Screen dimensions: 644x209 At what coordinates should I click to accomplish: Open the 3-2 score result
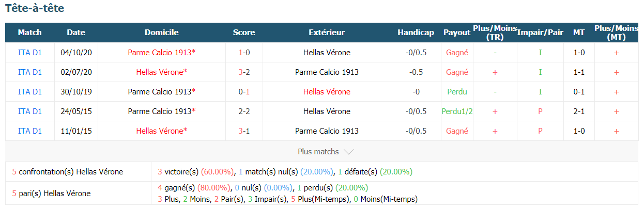click(x=244, y=72)
